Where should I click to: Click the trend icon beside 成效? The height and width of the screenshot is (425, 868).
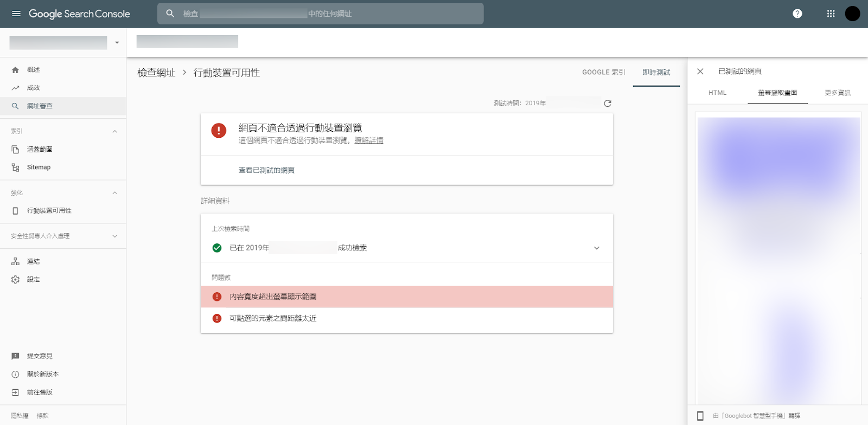coord(15,88)
